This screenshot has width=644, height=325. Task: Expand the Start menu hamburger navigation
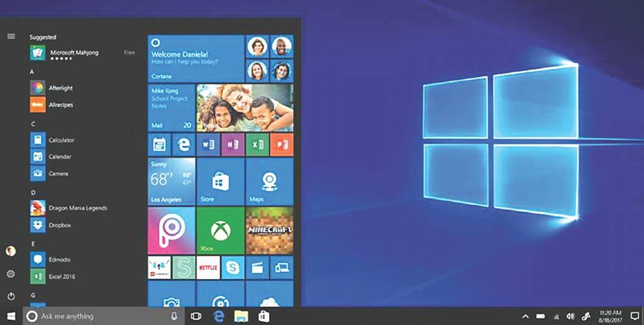pos(11,36)
